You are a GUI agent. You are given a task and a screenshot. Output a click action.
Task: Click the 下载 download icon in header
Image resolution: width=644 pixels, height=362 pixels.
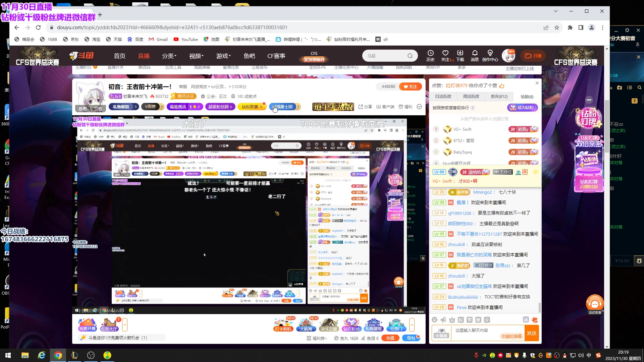460,55
